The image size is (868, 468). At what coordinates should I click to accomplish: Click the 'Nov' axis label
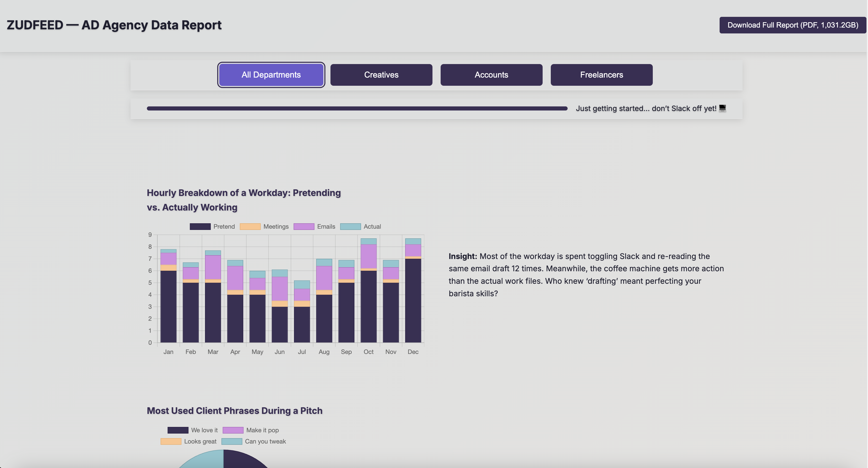tap(391, 352)
